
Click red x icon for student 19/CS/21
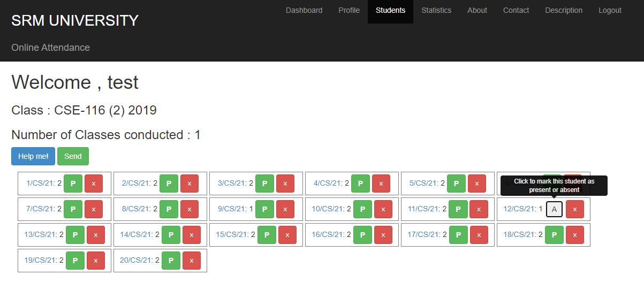pos(96,261)
